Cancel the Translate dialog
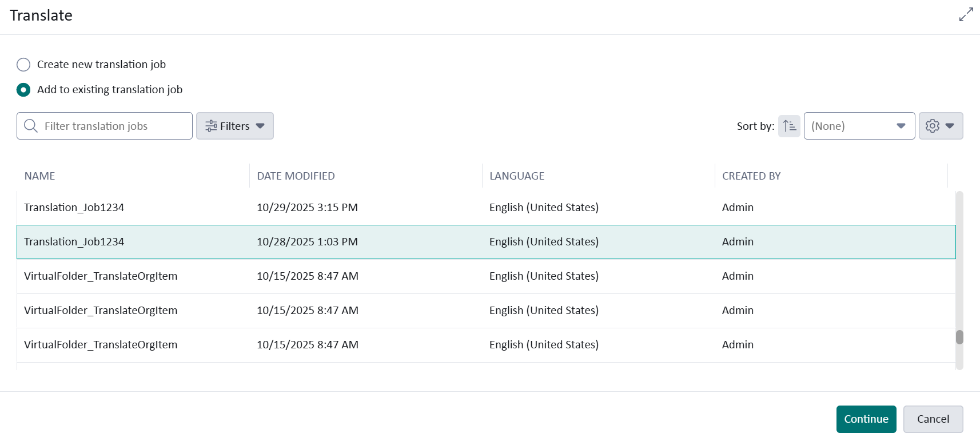 [933, 419]
